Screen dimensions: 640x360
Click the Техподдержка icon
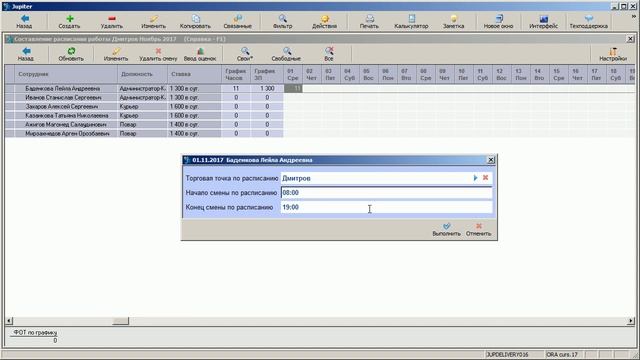(x=589, y=19)
